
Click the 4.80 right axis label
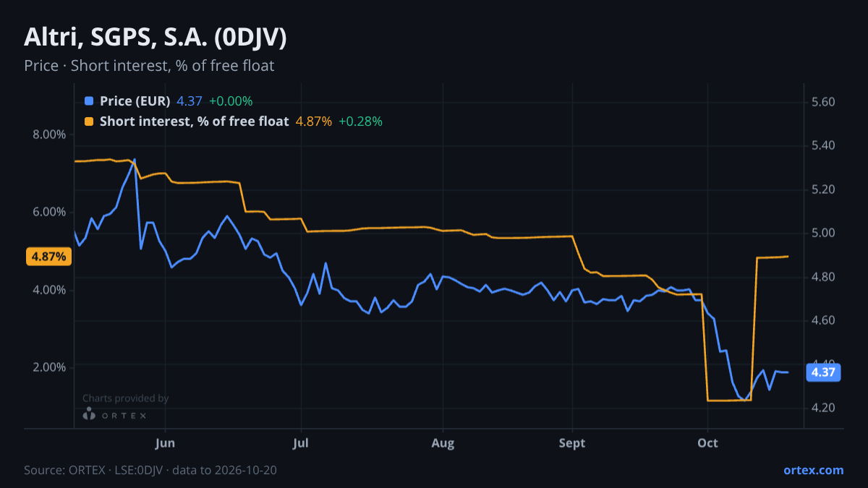point(824,277)
